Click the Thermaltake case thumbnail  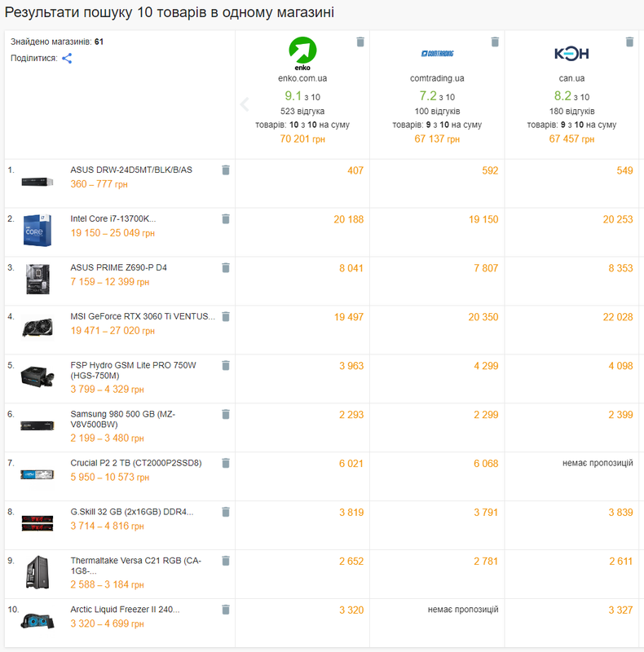coord(37,572)
